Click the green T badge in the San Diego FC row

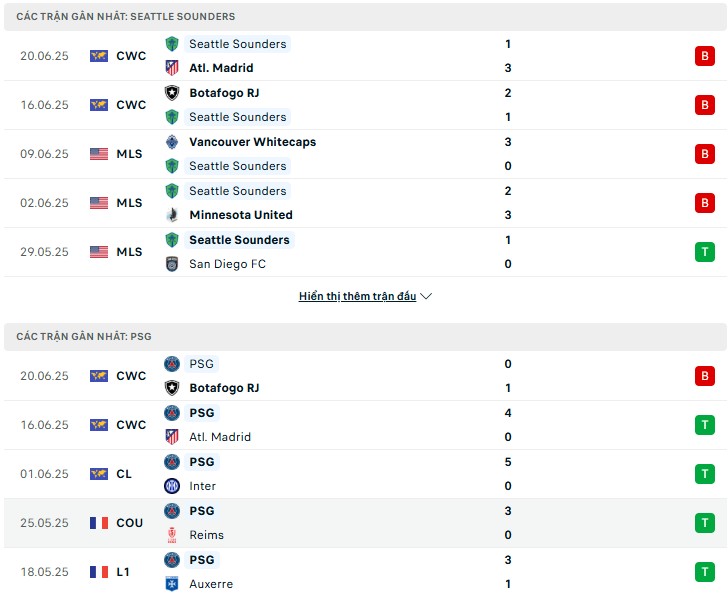(x=704, y=252)
